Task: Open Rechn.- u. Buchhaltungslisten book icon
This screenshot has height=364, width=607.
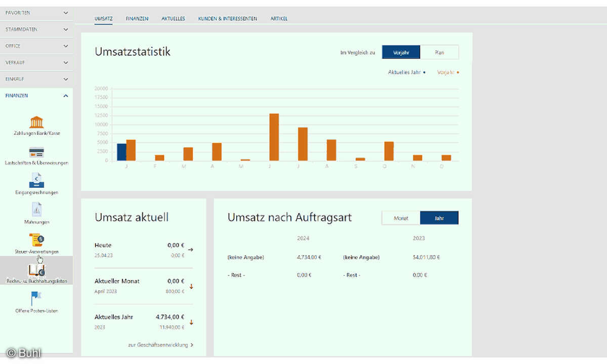Action: click(x=36, y=270)
